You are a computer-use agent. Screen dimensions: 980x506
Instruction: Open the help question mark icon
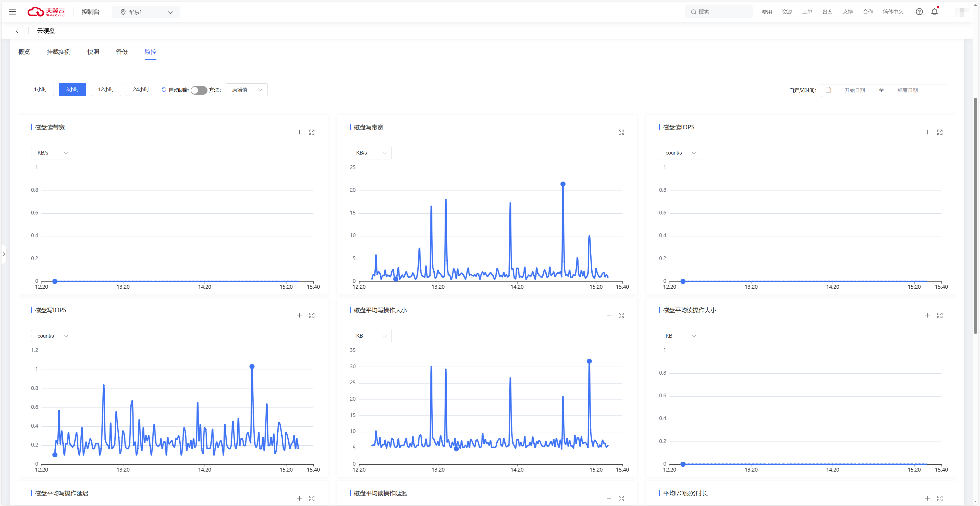(919, 12)
